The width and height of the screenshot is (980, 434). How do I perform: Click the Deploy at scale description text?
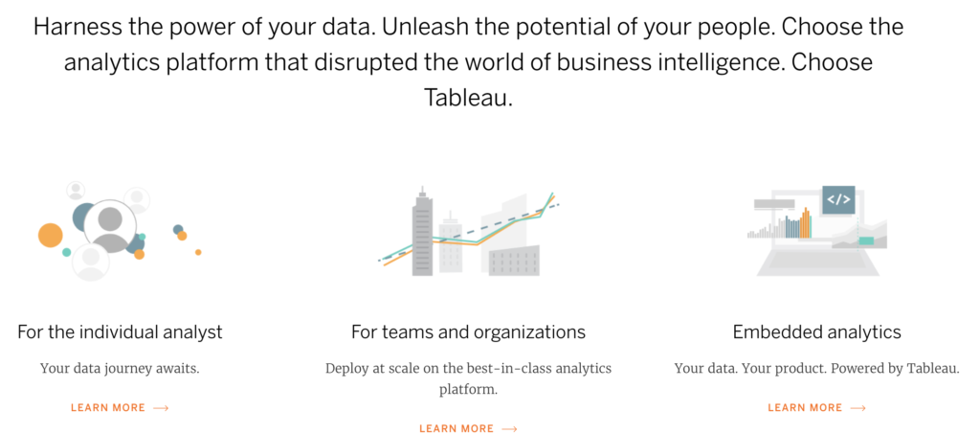[x=468, y=379]
